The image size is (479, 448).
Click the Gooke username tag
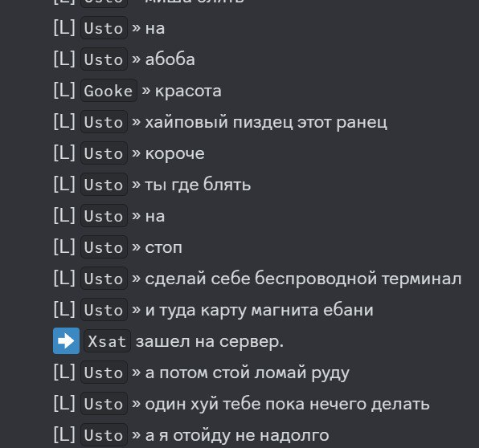pyautogui.click(x=108, y=91)
